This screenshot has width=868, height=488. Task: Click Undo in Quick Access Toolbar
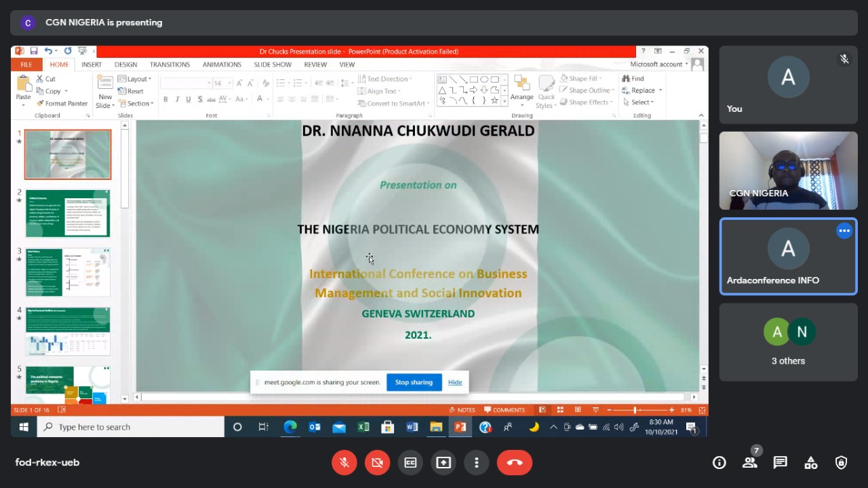tap(48, 51)
